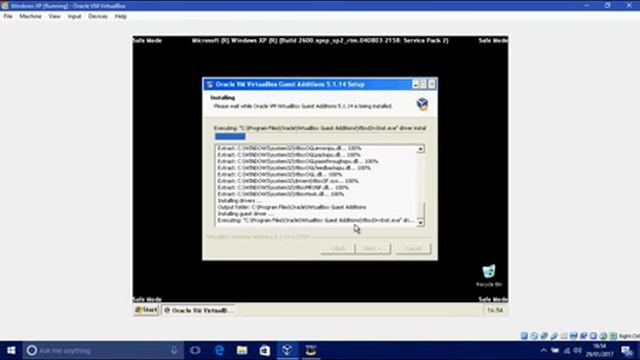Click the XP taskbar clock showing 14:54

pos(495,311)
